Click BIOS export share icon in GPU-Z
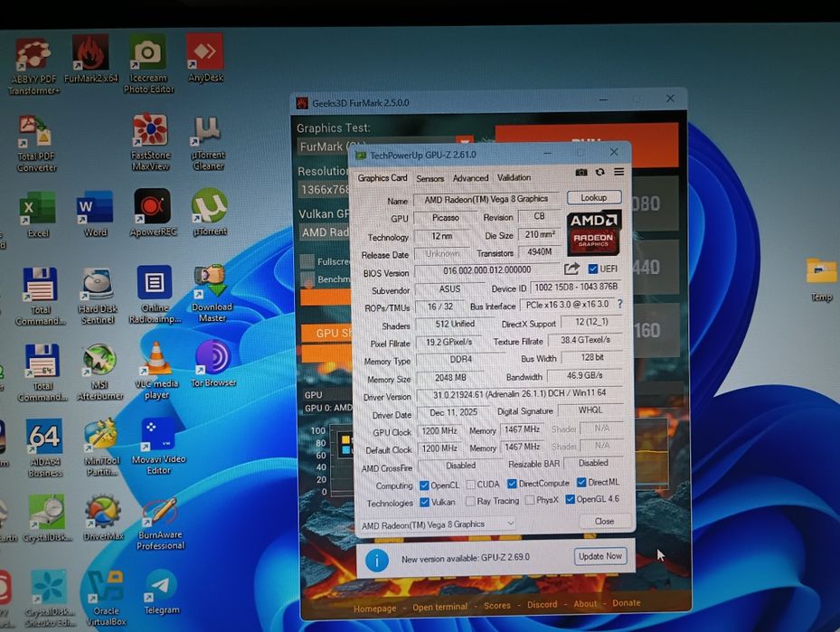 (x=572, y=269)
